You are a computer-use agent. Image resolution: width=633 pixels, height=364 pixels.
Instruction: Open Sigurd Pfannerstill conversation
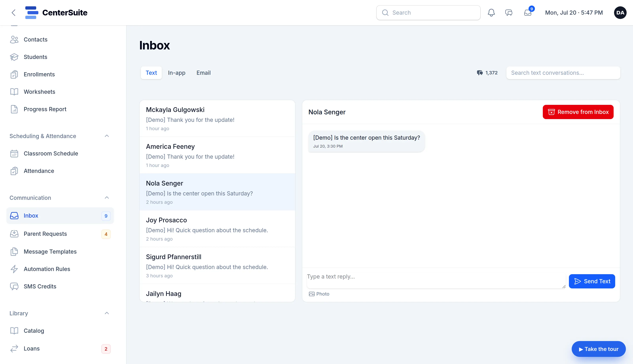[x=217, y=265]
